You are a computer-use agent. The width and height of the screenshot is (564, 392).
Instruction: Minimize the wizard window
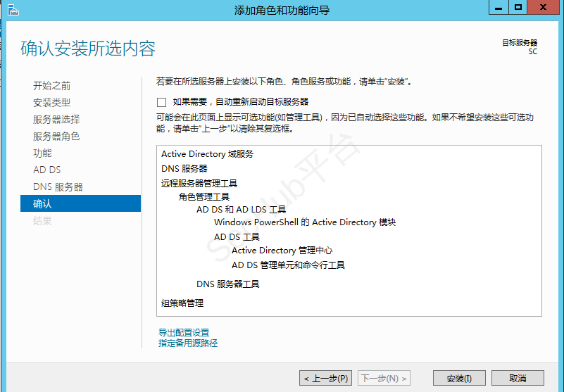499,7
